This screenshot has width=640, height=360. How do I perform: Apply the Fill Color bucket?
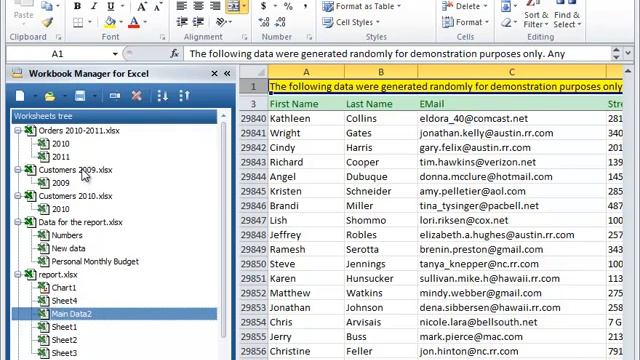click(110, 22)
